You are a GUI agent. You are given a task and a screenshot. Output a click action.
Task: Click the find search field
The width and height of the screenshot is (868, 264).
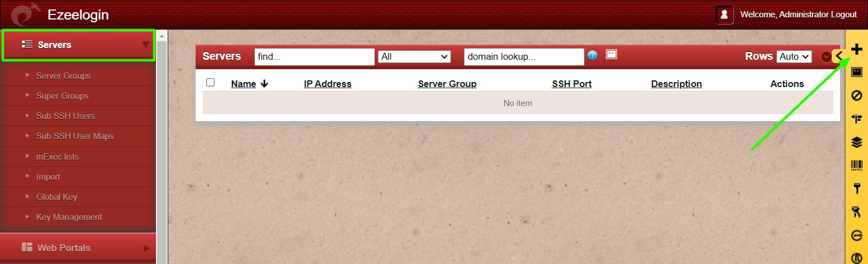point(315,57)
